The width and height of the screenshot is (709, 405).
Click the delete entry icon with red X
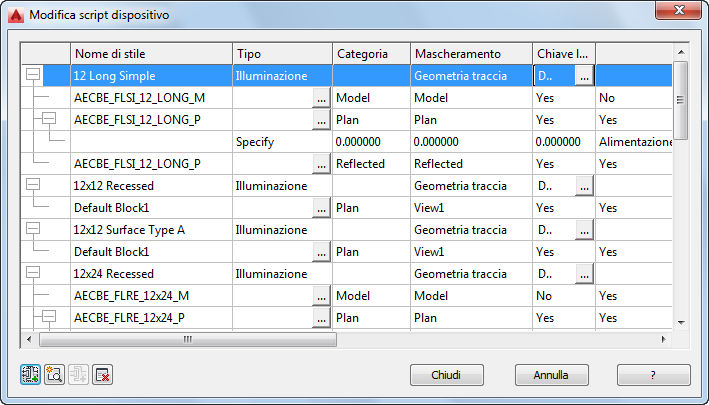pyautogui.click(x=102, y=375)
